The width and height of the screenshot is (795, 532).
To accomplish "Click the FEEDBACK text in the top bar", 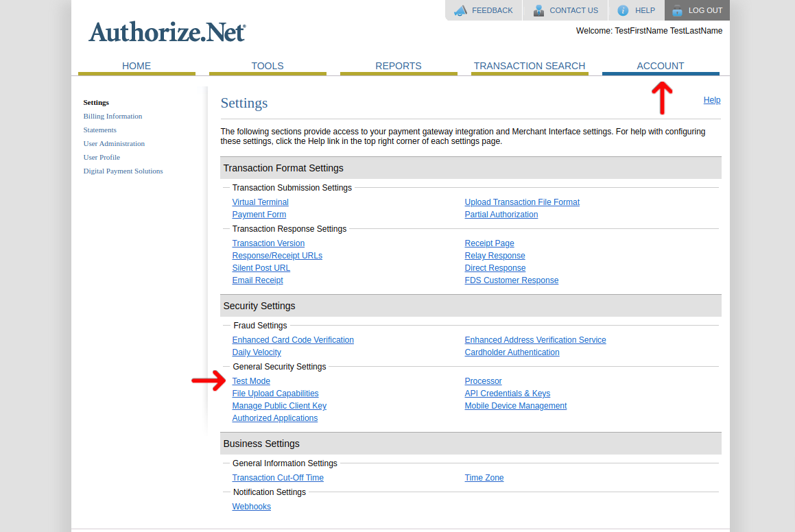I will click(493, 11).
